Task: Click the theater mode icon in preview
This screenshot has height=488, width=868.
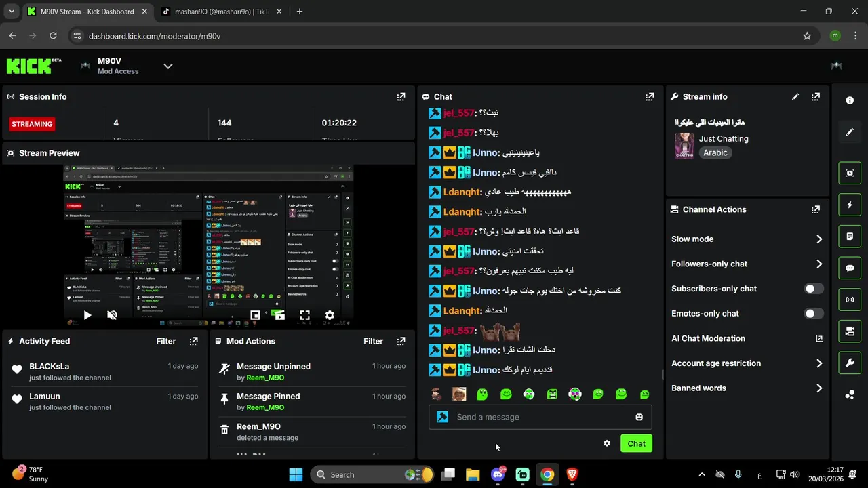Action: (x=279, y=315)
